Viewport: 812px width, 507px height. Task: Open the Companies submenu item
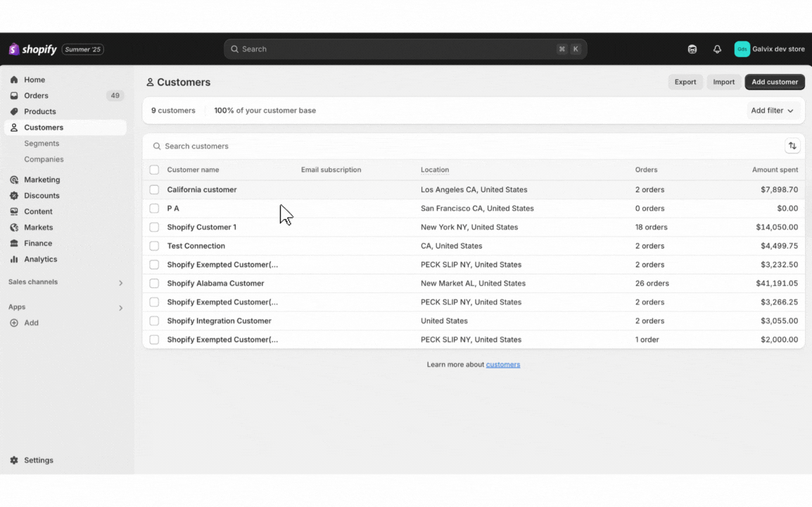(44, 160)
